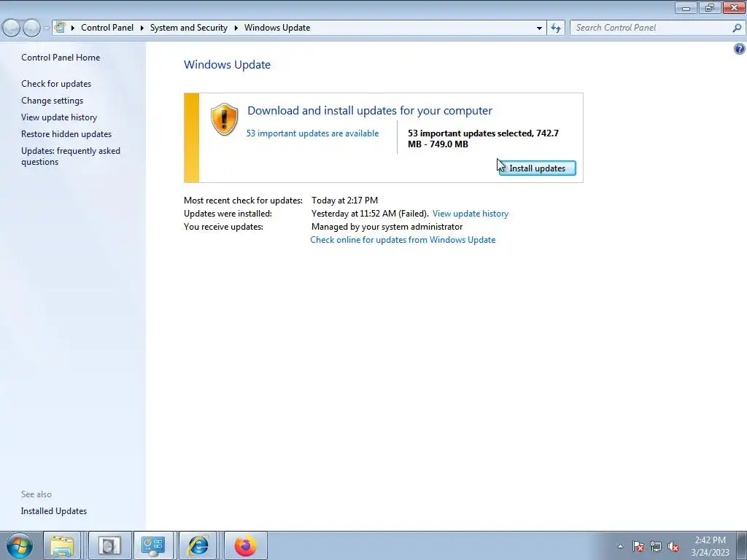Expand arrow after Control Panel breadcrumb
Viewport: 747px width, 560px height.
coord(142,28)
